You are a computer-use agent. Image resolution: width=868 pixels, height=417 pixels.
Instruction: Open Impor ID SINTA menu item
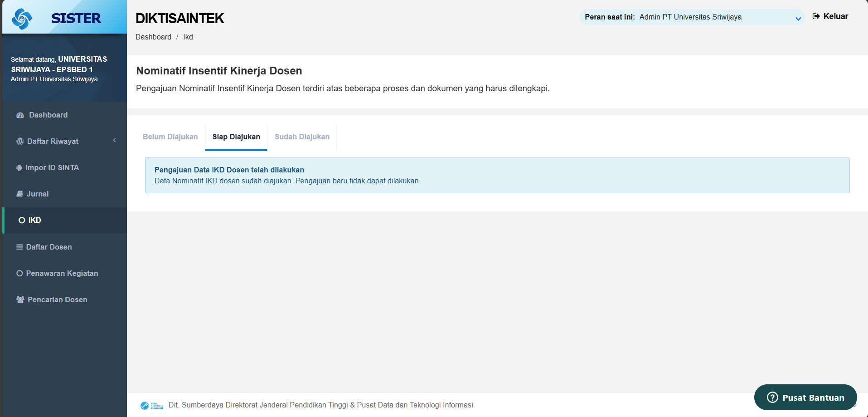64,168
